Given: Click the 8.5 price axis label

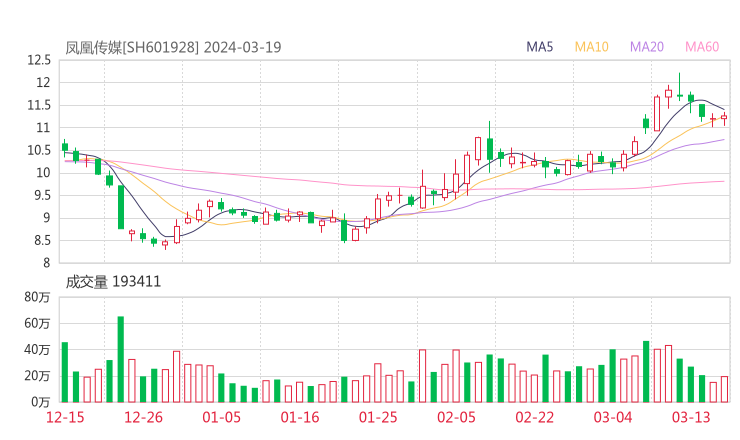Looking at the screenshot, I should click(x=42, y=241).
